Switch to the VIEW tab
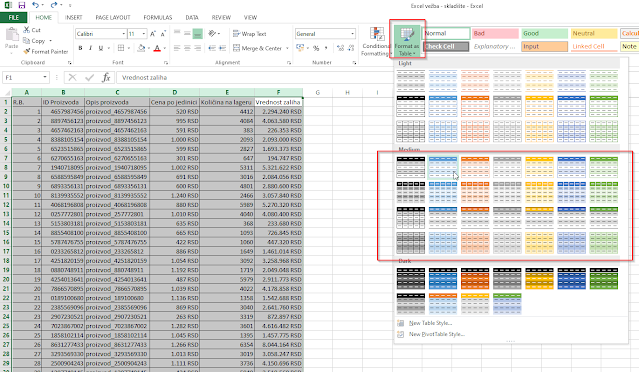The image size is (639, 372). [250, 18]
